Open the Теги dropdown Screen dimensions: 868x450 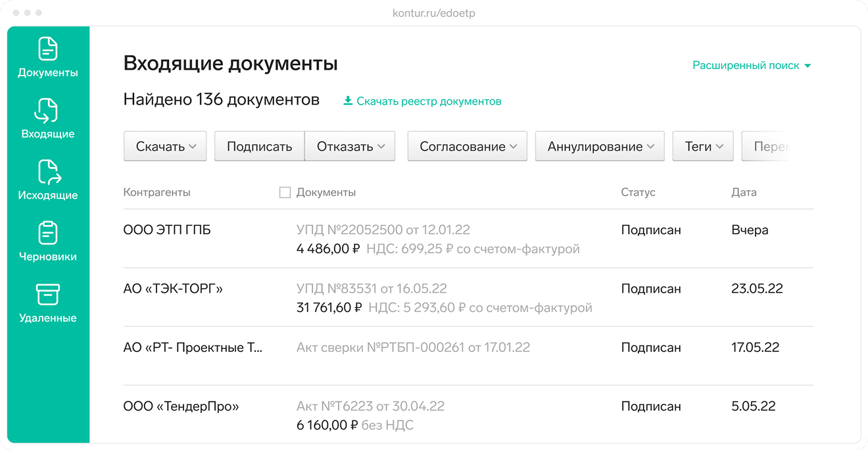coord(703,146)
